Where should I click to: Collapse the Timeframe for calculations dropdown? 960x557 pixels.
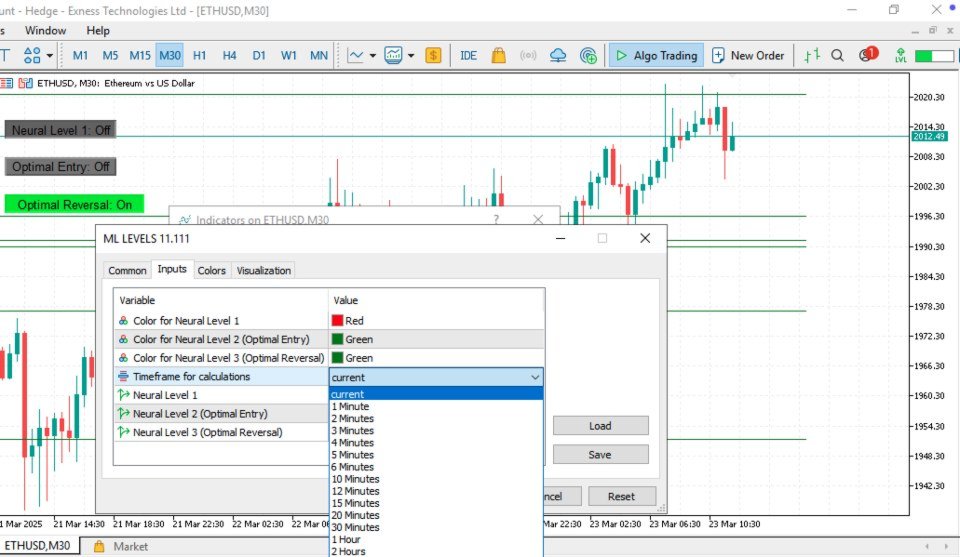pyautogui.click(x=534, y=378)
